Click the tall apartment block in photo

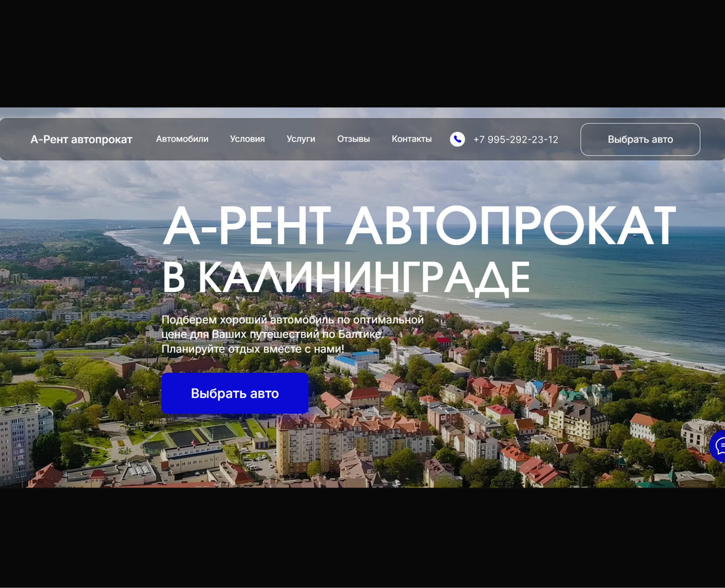tap(20, 444)
